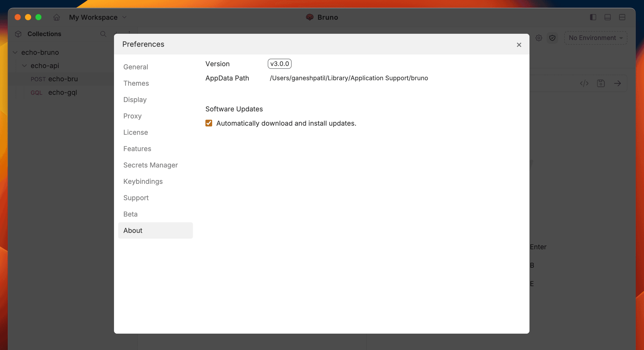Toggle the left sidebar layout icon

point(593,17)
